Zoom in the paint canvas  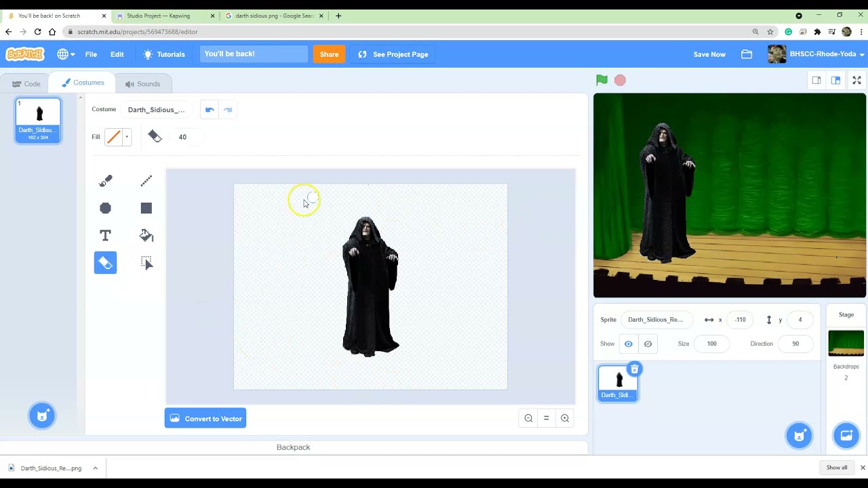pyautogui.click(x=565, y=418)
